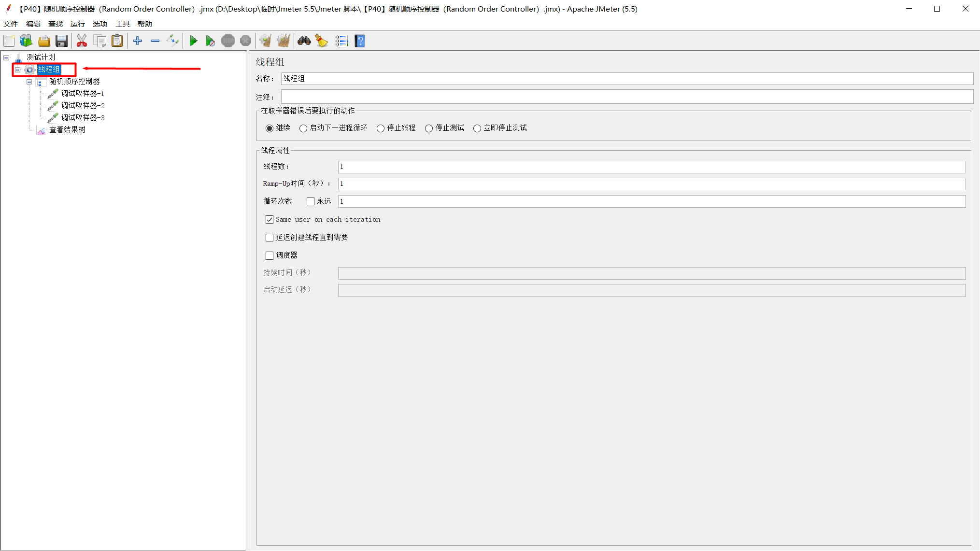Click Start no pauses toolbar icon
980x551 pixels.
[x=210, y=41]
